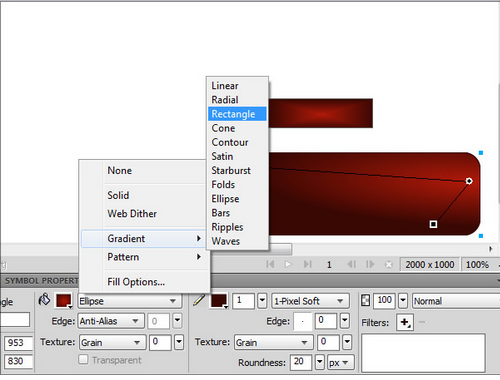The height and width of the screenshot is (380, 500).
Task: Open fill texture amount arrow
Action: click(179, 342)
